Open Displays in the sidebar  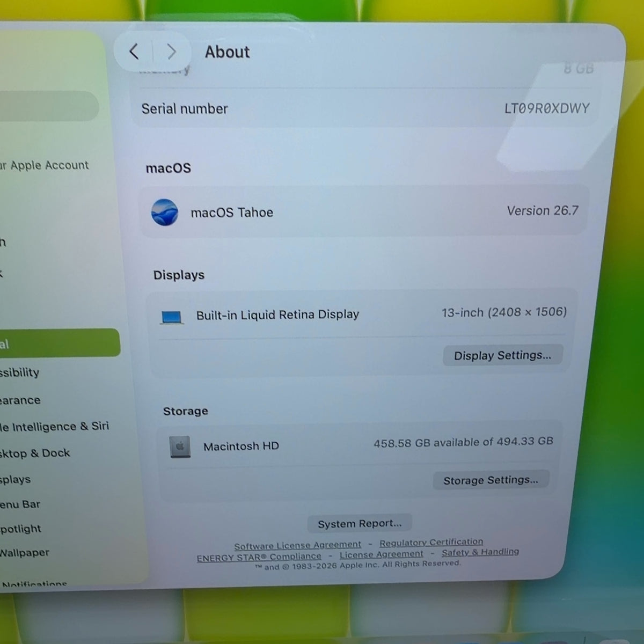pyautogui.click(x=16, y=480)
